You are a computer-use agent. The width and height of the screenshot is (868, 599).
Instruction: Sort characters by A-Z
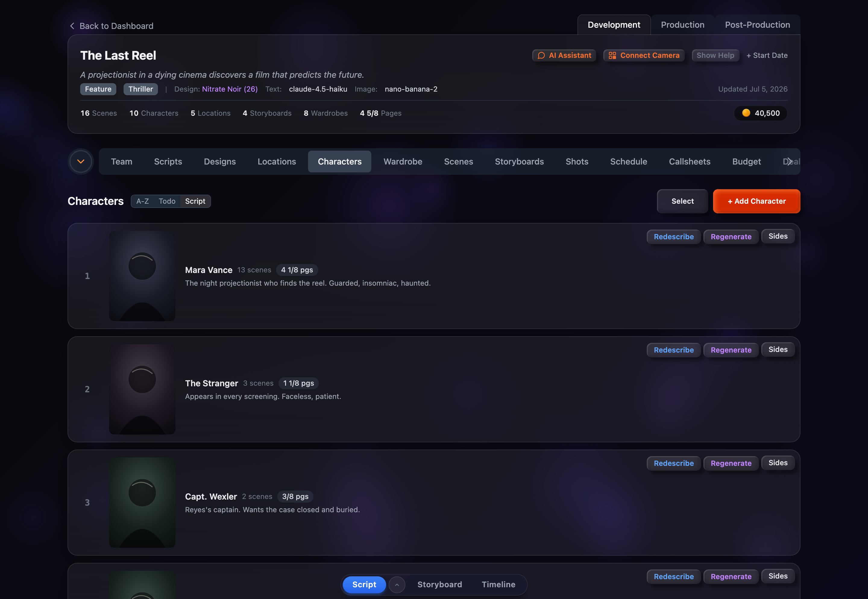[x=142, y=201]
